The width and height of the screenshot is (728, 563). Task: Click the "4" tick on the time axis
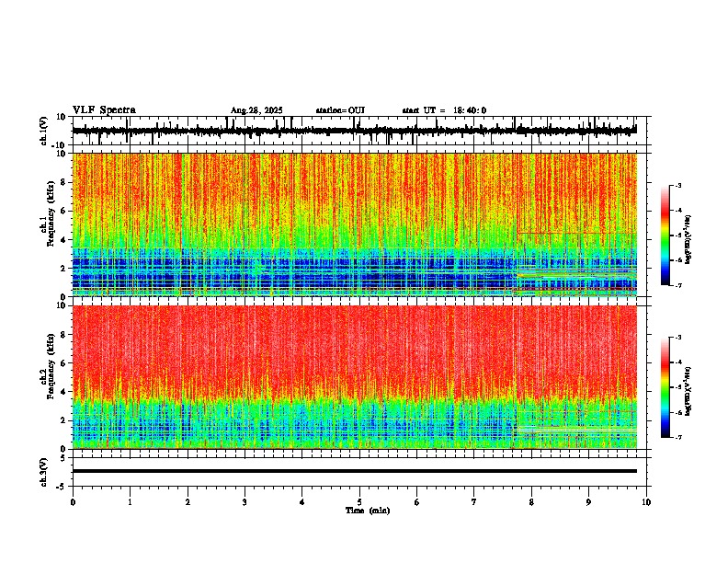[x=302, y=502]
